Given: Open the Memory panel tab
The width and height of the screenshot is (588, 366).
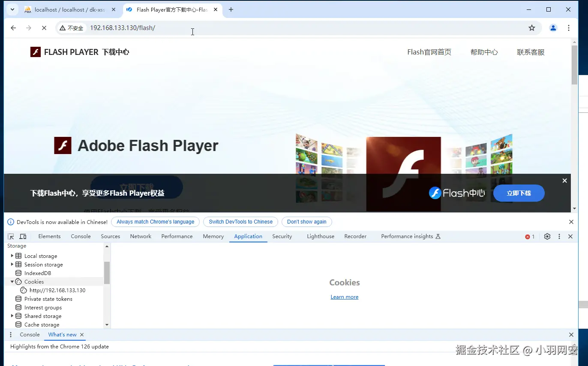Looking at the screenshot, I should [213, 236].
